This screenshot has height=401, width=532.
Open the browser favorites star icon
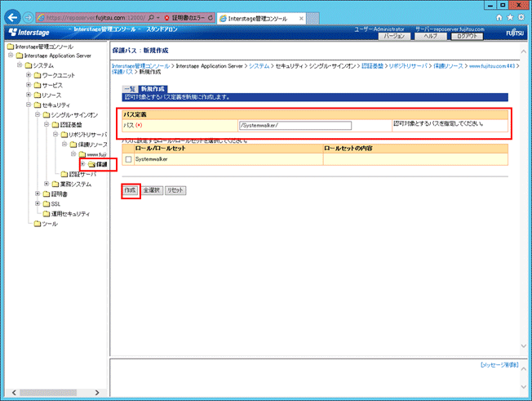[x=509, y=16]
